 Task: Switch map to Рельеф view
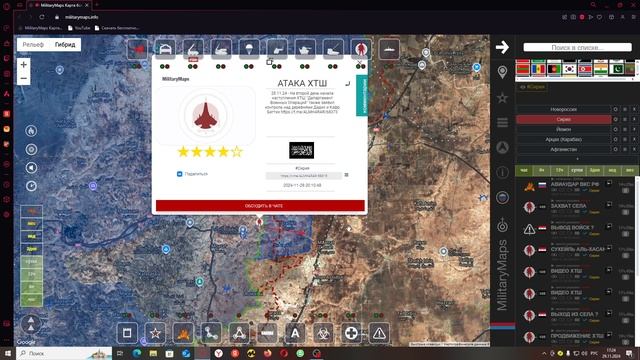coord(33,44)
